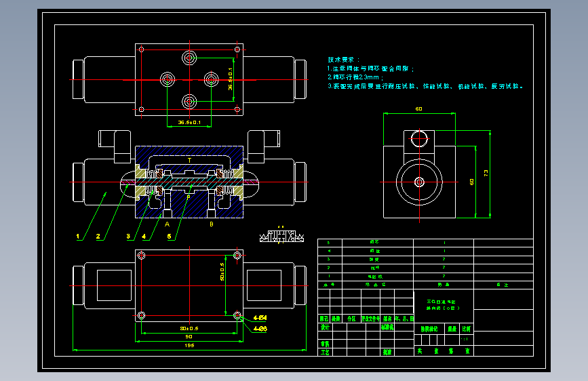Click port label 'T' in section view
Viewport: 588px width, 381px height.
click(x=189, y=160)
